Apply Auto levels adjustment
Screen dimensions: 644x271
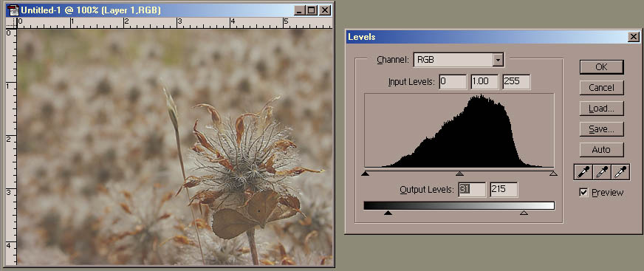pos(601,150)
